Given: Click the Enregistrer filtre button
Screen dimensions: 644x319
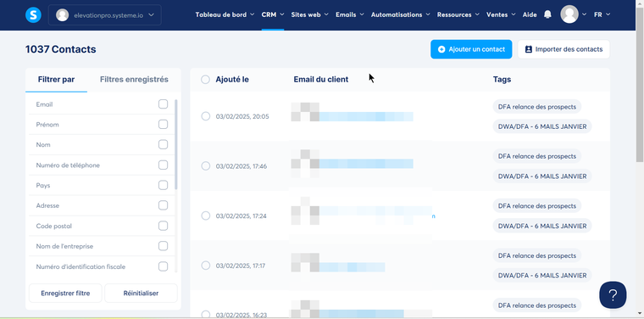Looking at the screenshot, I should (65, 293).
